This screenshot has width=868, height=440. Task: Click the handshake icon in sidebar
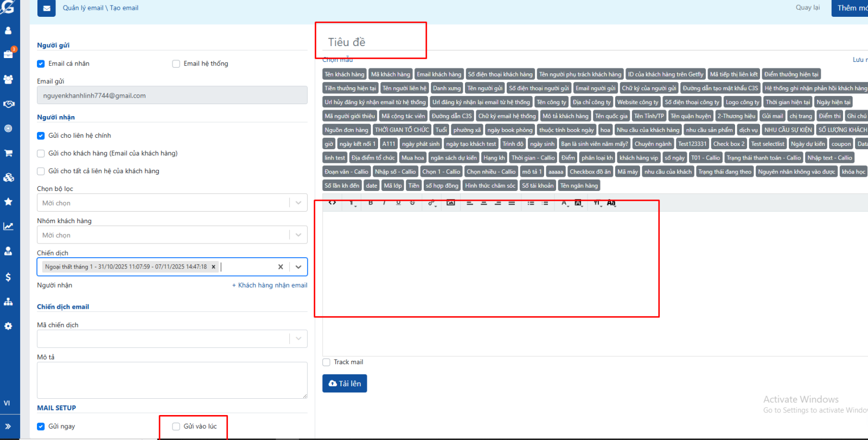pyautogui.click(x=8, y=104)
